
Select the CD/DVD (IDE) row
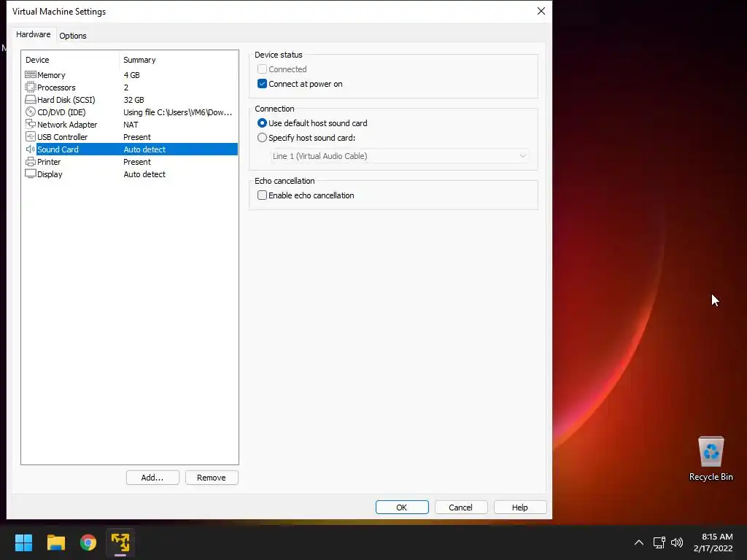click(x=130, y=112)
